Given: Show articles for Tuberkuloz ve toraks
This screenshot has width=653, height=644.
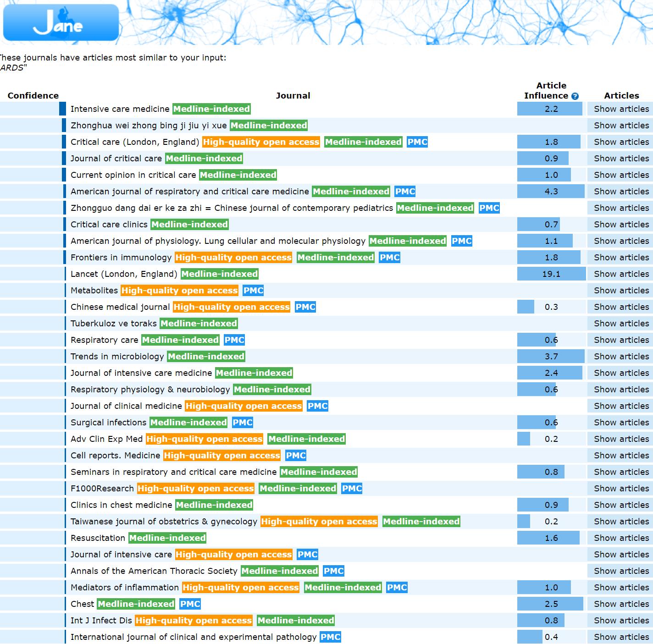Looking at the screenshot, I should [x=621, y=324].
